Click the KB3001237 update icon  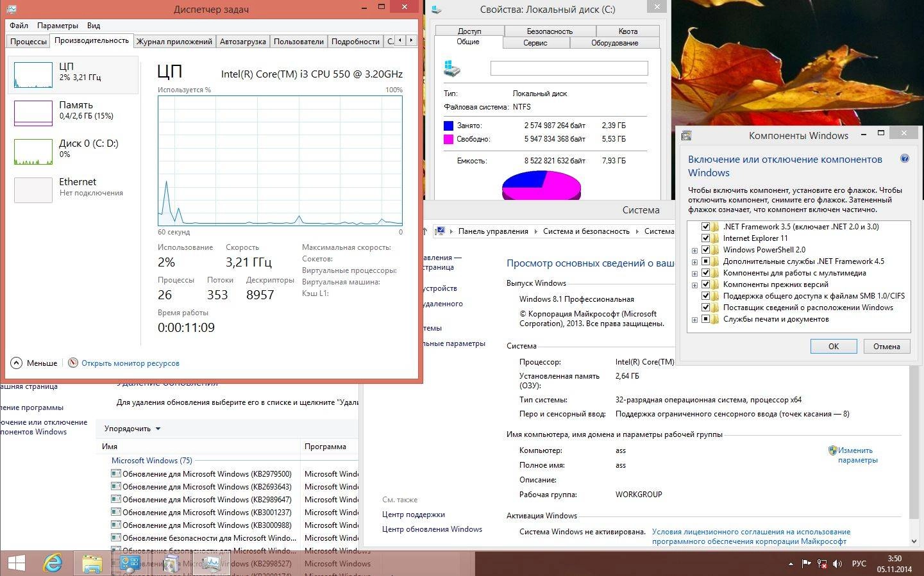[116, 513]
